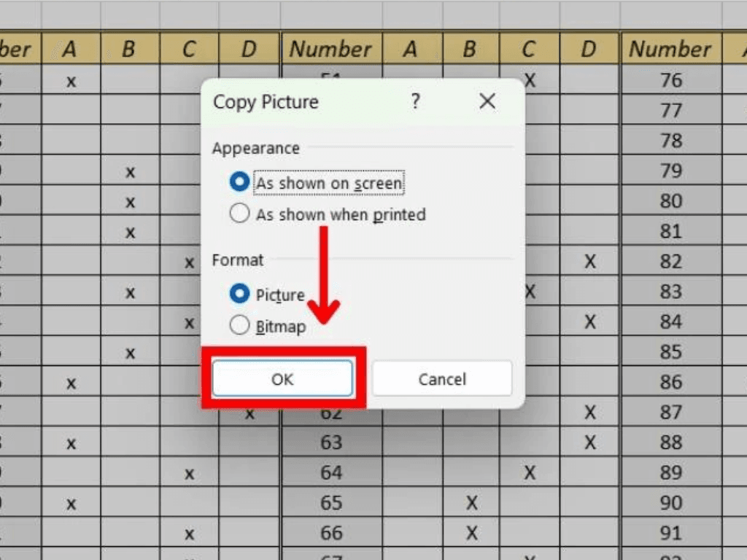Select the cell containing 63
747x560 pixels.
click(x=331, y=443)
